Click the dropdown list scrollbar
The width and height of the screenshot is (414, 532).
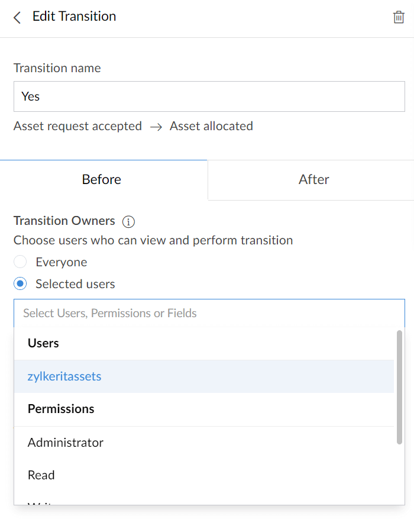point(399,387)
